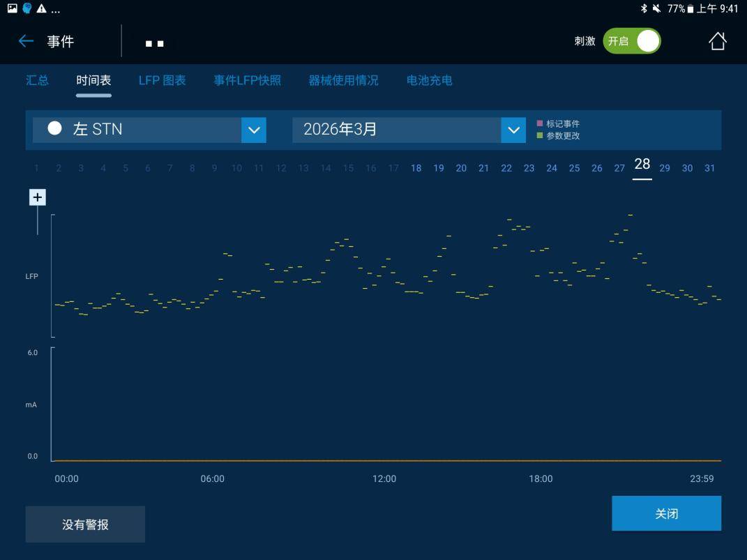Viewport: 747px width, 560px height.
Task: Tap the Bluetooth icon in status bar
Action: (644, 8)
